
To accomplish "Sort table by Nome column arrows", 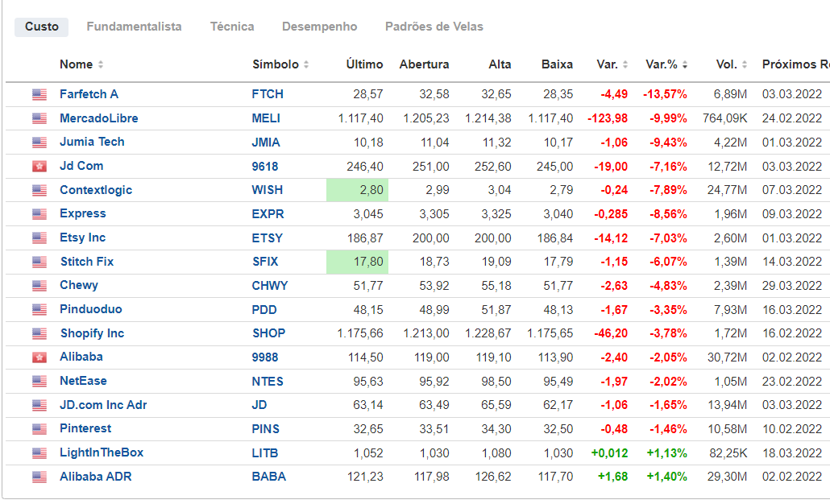I will pos(101,65).
